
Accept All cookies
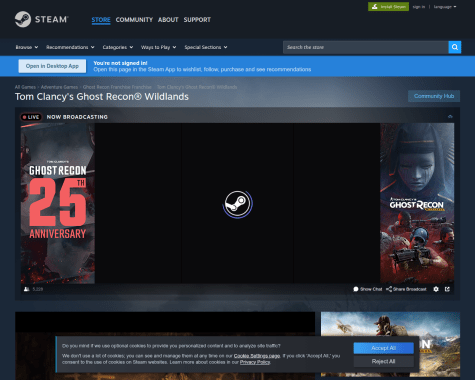click(383, 348)
